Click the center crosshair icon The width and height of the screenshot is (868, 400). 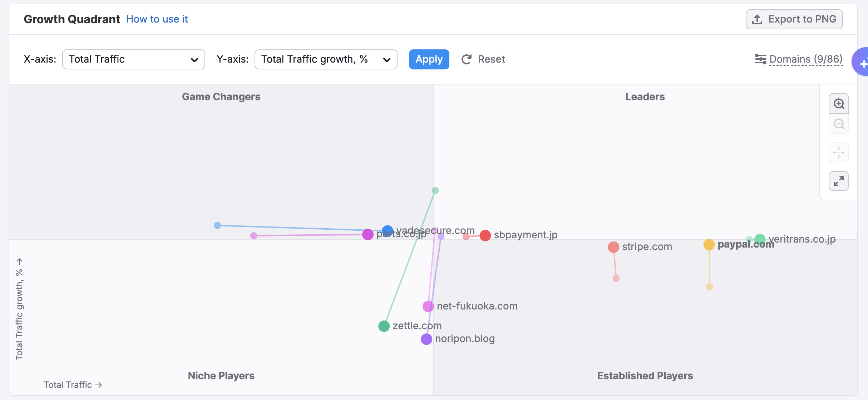[839, 152]
